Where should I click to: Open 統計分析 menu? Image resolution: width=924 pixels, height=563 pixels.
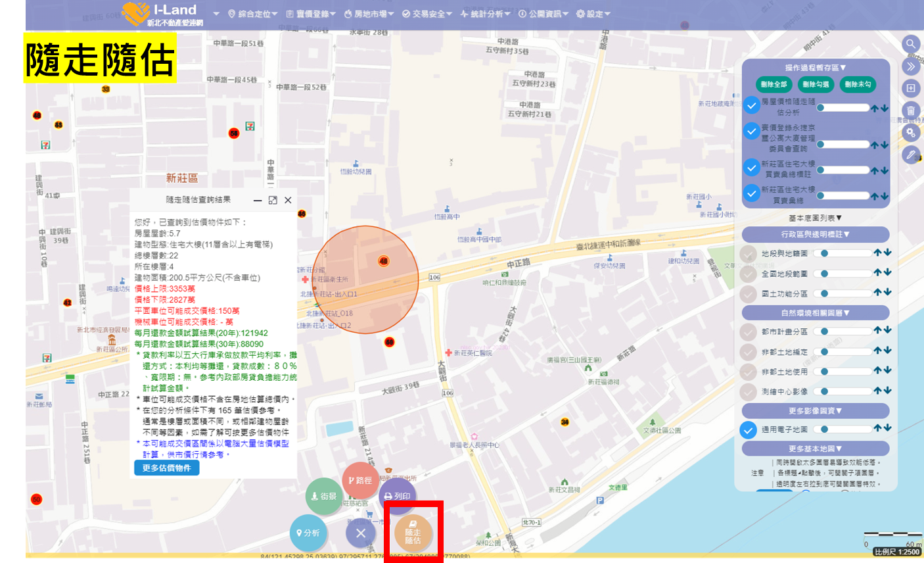pyautogui.click(x=485, y=14)
